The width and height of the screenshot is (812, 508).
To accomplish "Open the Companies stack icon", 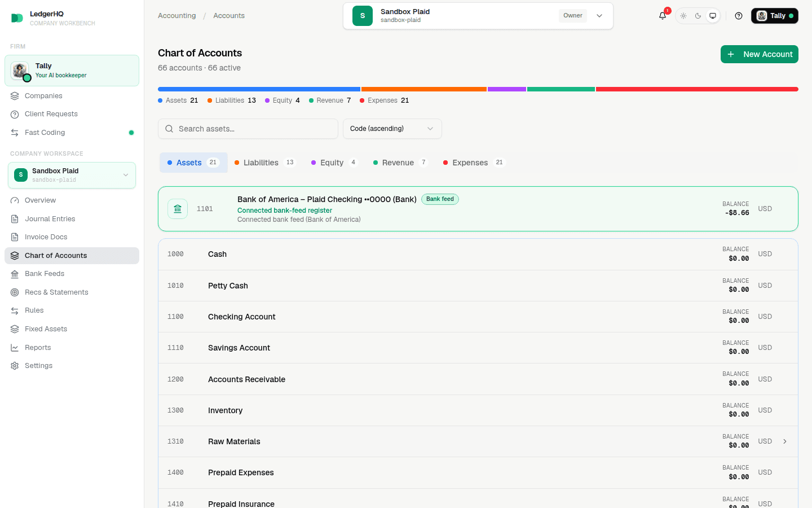I will (x=15, y=96).
